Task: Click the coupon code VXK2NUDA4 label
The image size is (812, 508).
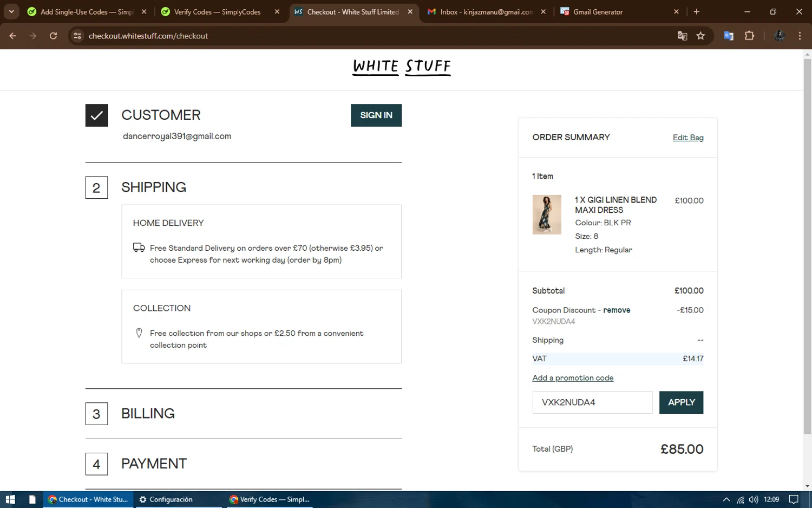Action: point(553,322)
